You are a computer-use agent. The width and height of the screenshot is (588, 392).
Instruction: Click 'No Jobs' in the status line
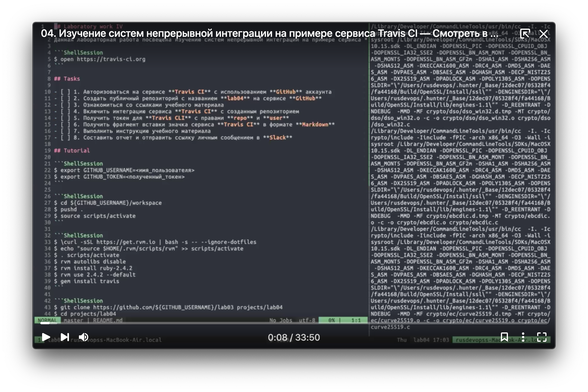281,320
